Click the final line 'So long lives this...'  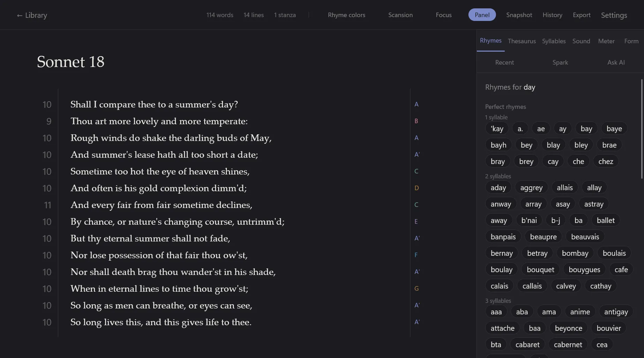tap(161, 322)
